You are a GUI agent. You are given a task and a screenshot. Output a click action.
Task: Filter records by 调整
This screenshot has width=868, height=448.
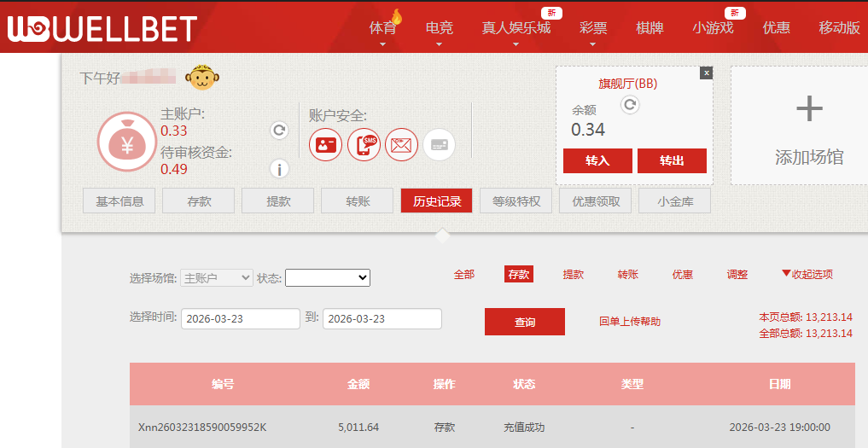737,274
